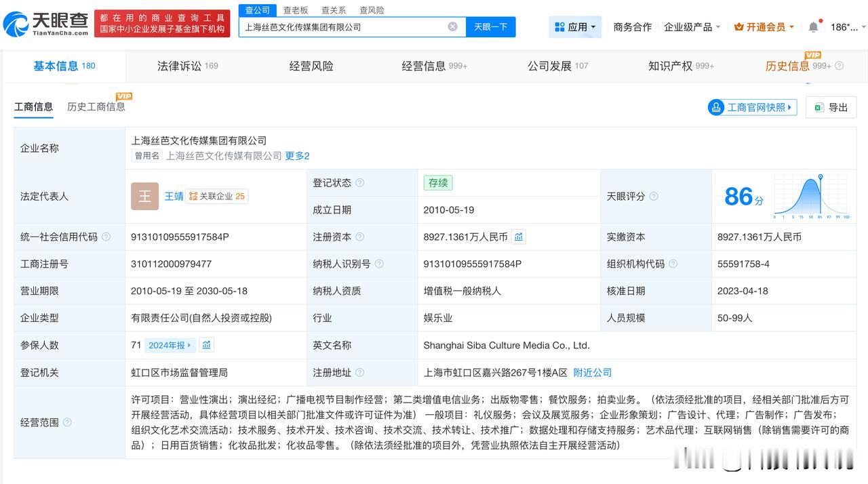Select English name Shanghai Siba Culture Media Co., Ltd.
Image resolution: width=868 pixels, height=484 pixels.
coord(507,345)
